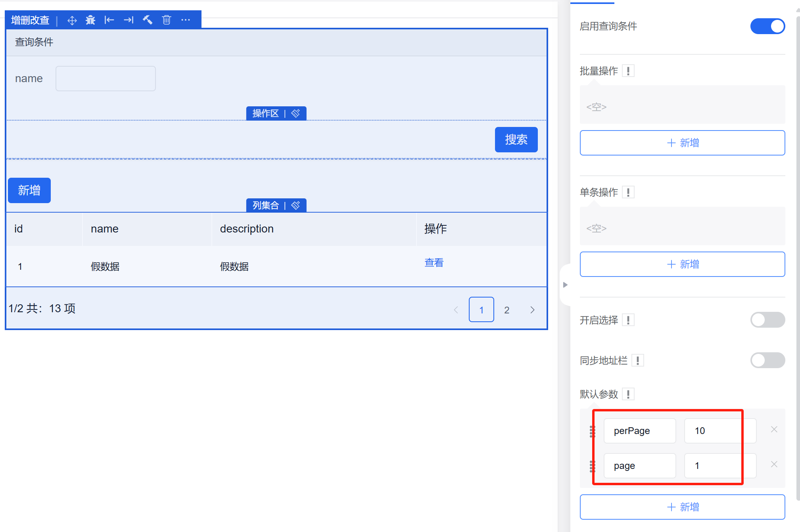This screenshot has width=800, height=532.
Task: Disable the 启用查询条件 switch
Action: point(767,27)
